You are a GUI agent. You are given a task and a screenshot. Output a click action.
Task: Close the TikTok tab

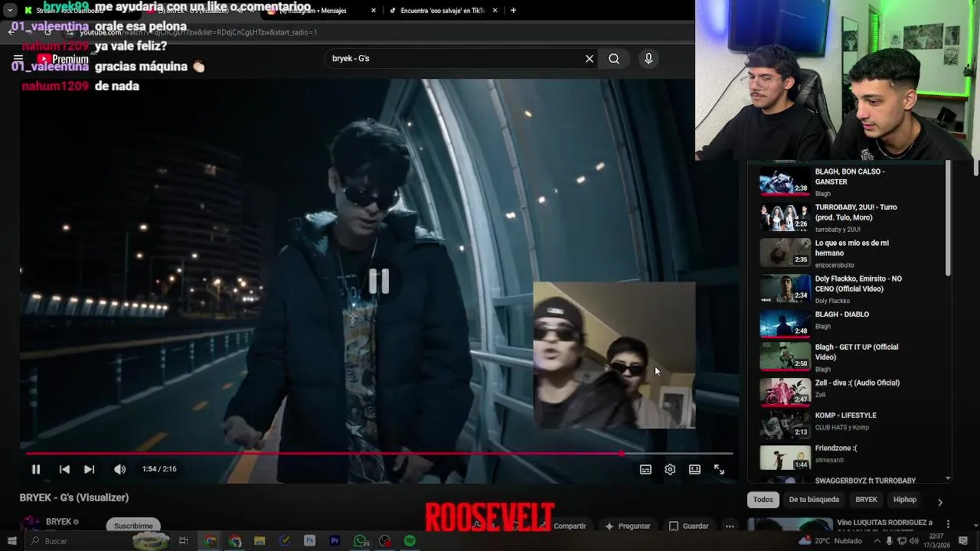pos(495,11)
